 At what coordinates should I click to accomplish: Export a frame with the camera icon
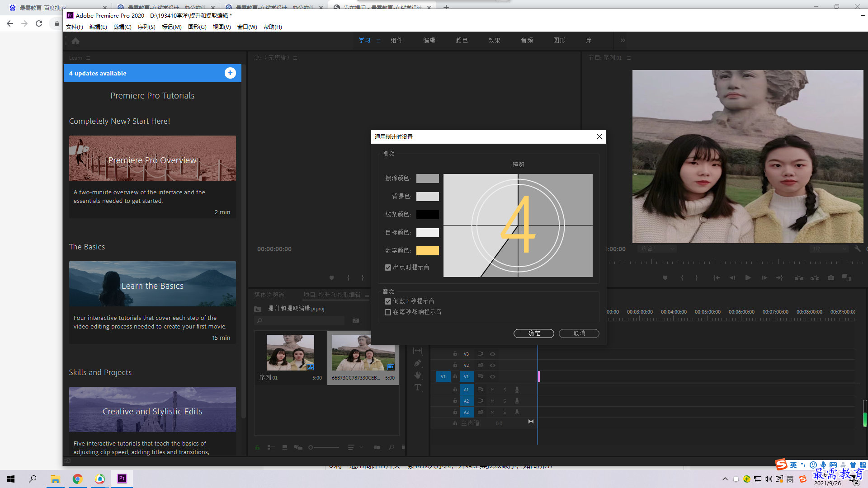pos(831,278)
